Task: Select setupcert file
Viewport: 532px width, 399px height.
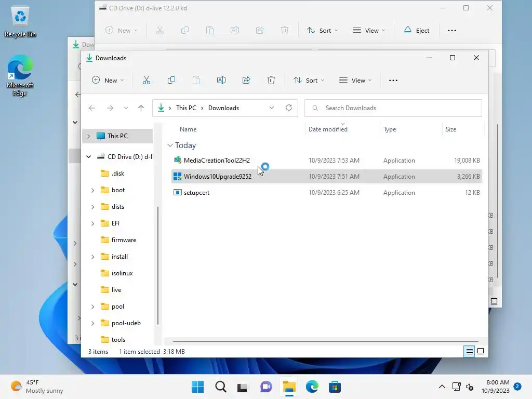Action: [x=326, y=193]
